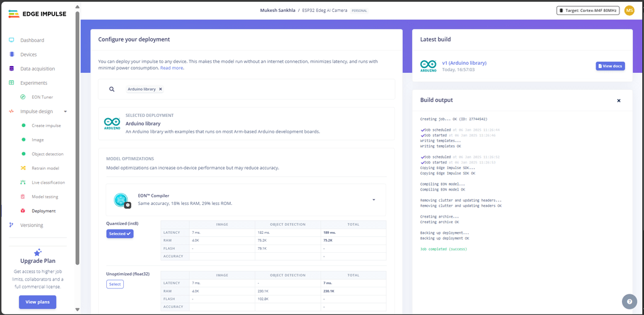
Task: Click ESP32 Edeg AI Camera project name
Action: pos(325,10)
